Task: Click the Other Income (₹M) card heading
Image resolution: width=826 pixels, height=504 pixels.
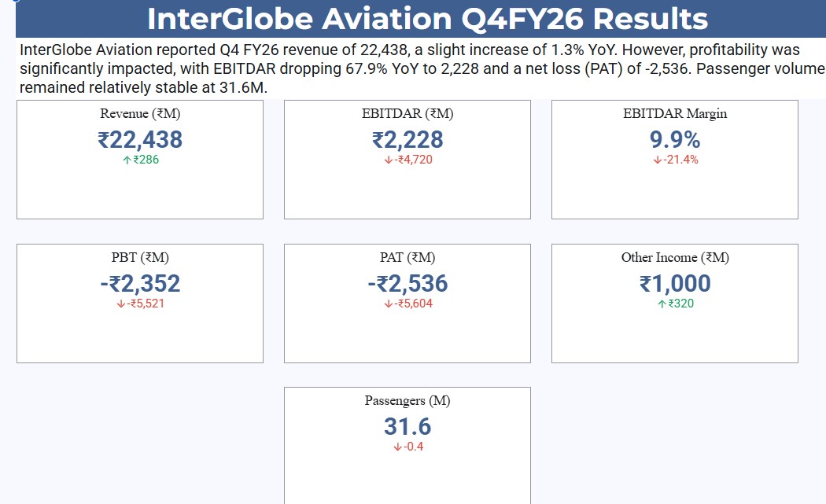Action: point(675,258)
